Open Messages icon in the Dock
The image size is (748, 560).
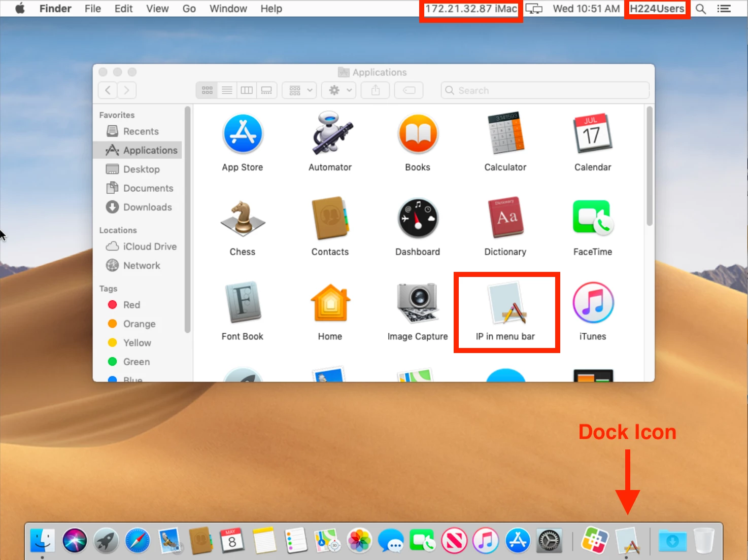click(x=391, y=540)
